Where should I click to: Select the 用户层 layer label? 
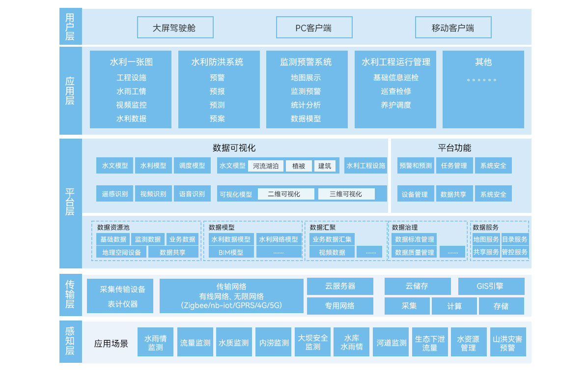[70, 27]
